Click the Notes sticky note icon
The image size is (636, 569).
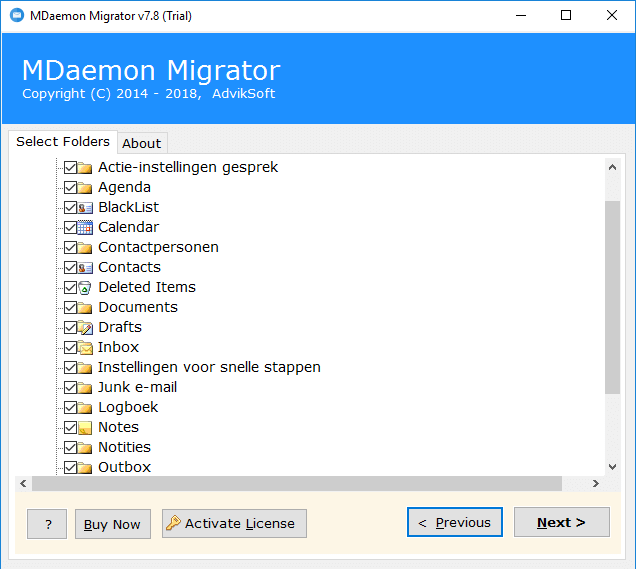(x=85, y=427)
